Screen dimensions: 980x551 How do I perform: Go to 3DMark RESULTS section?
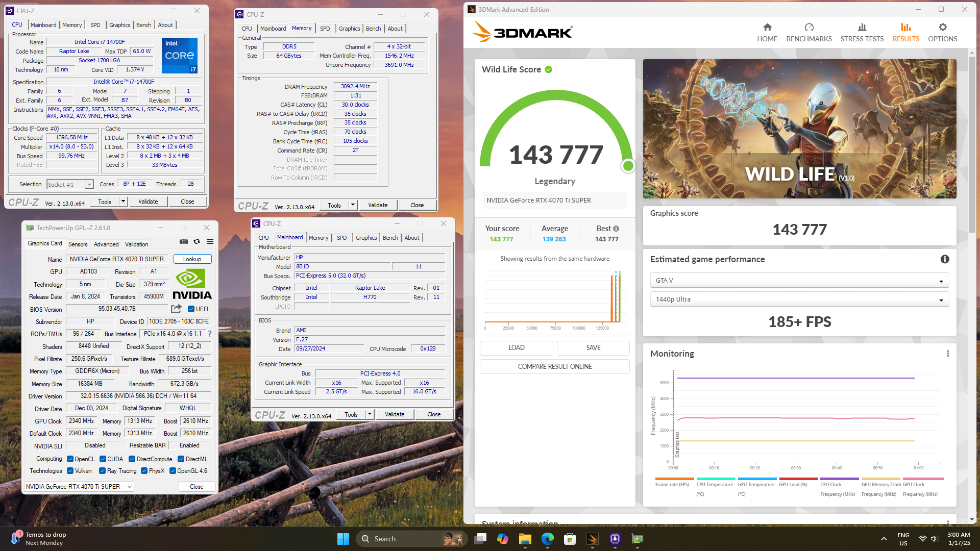[x=906, y=33]
